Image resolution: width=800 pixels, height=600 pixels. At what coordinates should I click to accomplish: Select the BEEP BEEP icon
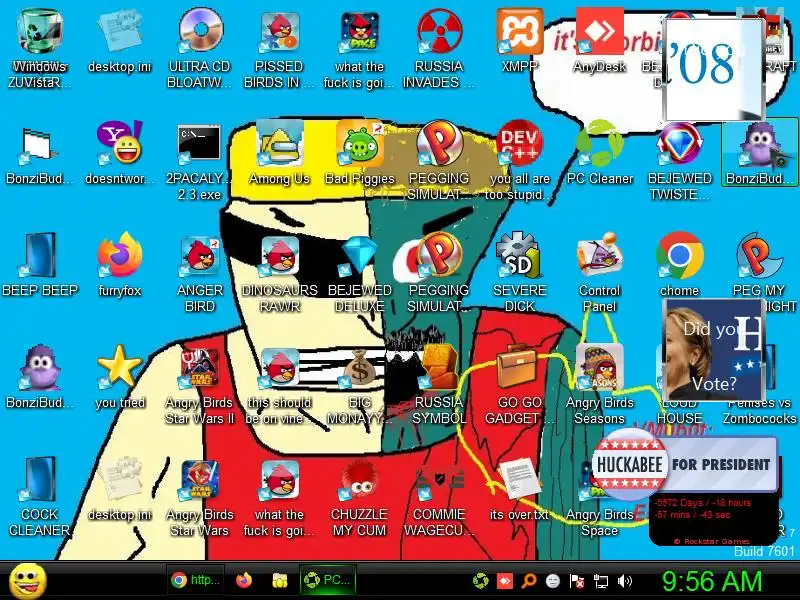(40, 255)
